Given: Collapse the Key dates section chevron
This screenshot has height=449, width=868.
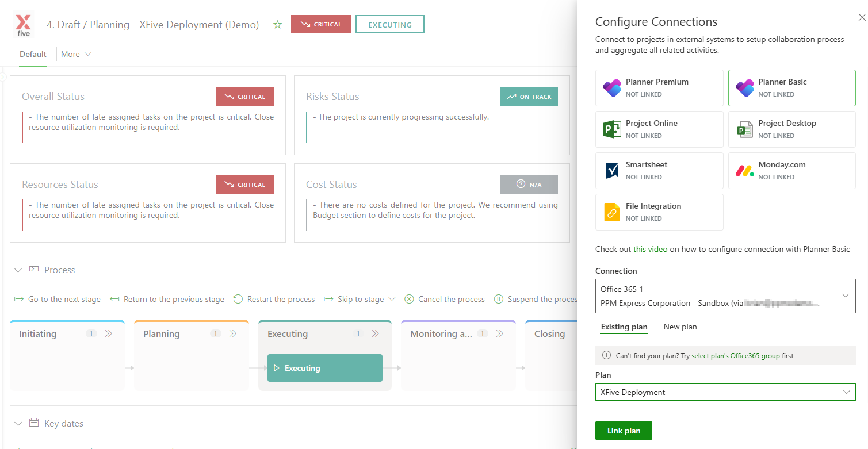Looking at the screenshot, I should click(18, 423).
